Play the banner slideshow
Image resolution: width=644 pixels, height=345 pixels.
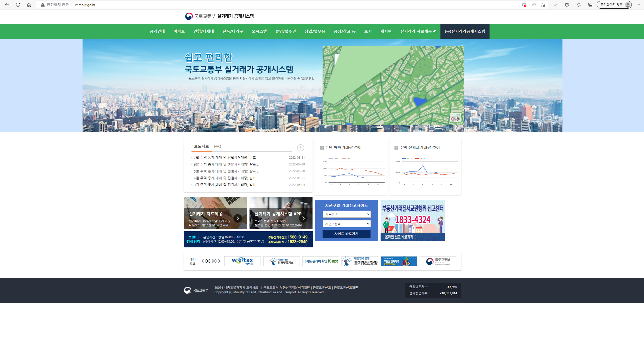pos(208,261)
